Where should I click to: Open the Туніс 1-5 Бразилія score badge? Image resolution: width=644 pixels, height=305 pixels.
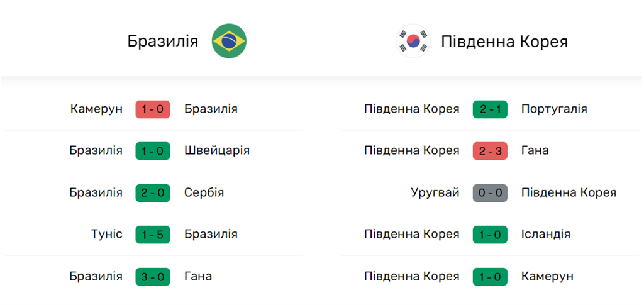click(x=153, y=235)
